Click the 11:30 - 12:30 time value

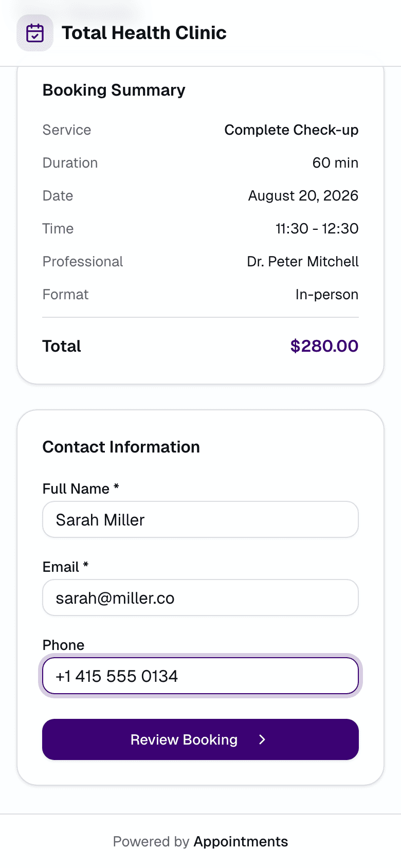317,229
